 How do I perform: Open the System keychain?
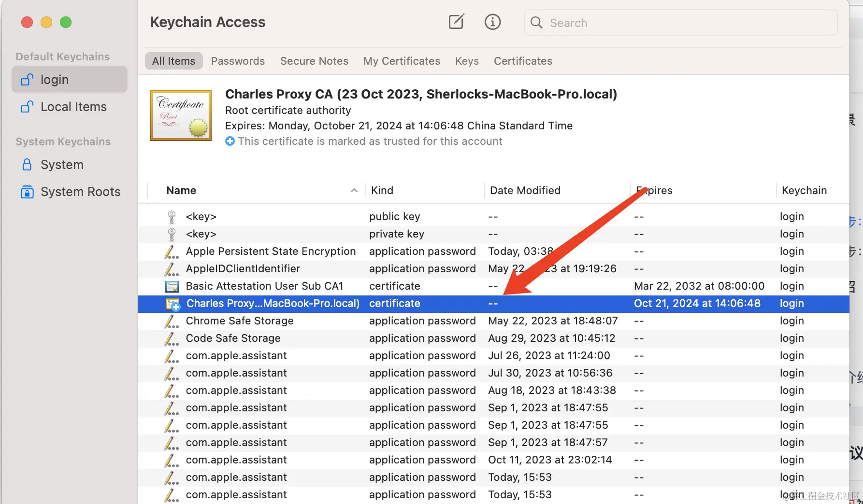click(x=70, y=165)
